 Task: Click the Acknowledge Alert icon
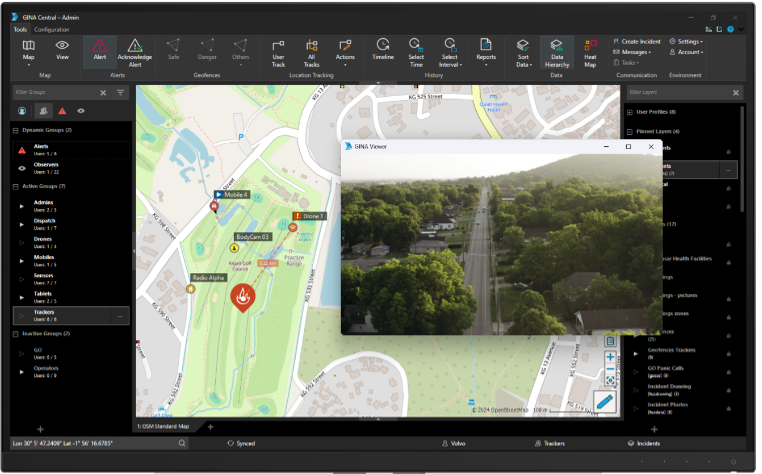135,50
